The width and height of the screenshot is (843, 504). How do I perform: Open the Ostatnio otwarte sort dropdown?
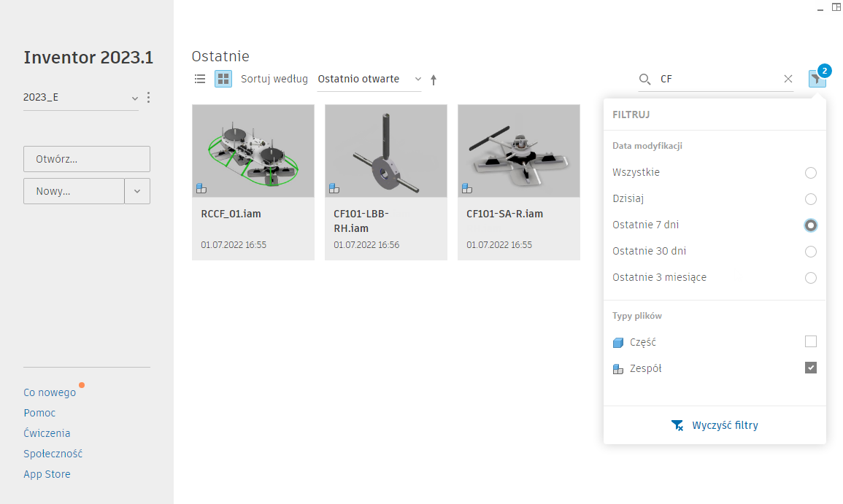point(369,80)
